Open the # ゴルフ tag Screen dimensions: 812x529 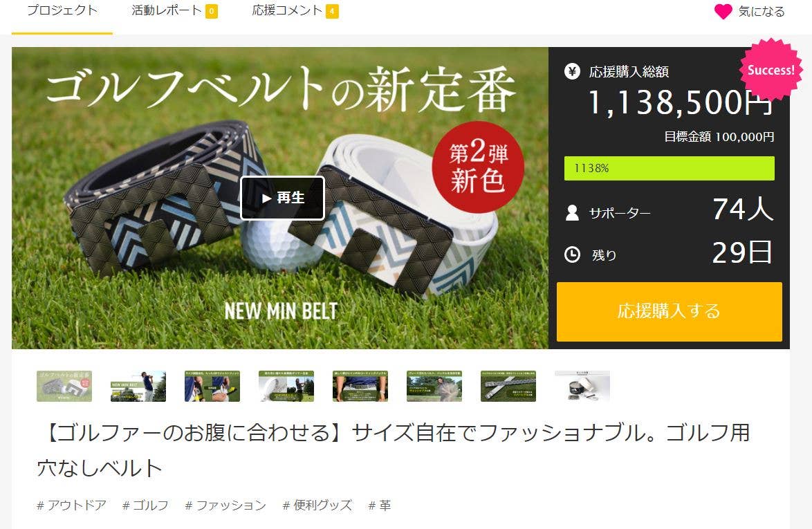pos(145,505)
